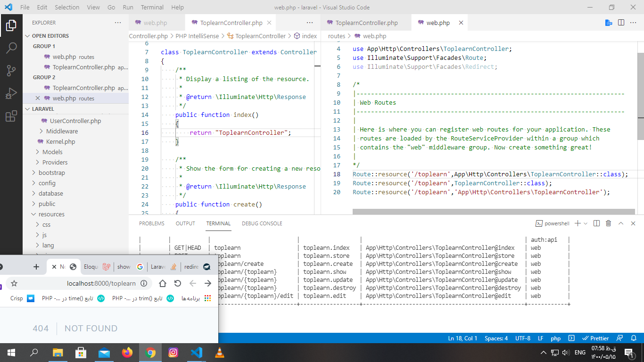644x362 pixels.
Task: Click the browser address bar showing localhost:8000/toplearn
Action: pos(101,283)
